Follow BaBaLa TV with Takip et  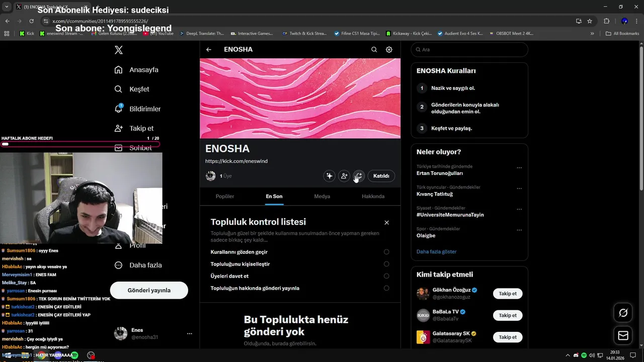[x=508, y=315]
